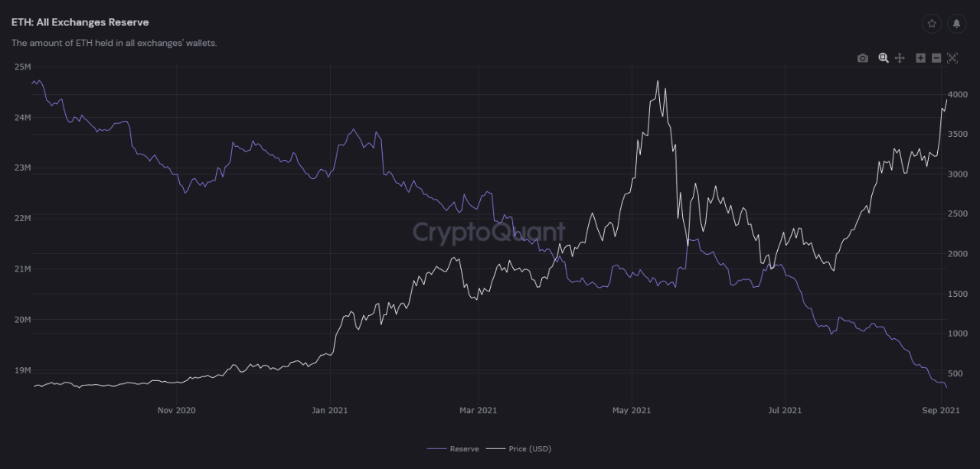Expand the ETH: All Exchanges Reserve title menu
The width and height of the screenshot is (980, 469).
coord(80,22)
